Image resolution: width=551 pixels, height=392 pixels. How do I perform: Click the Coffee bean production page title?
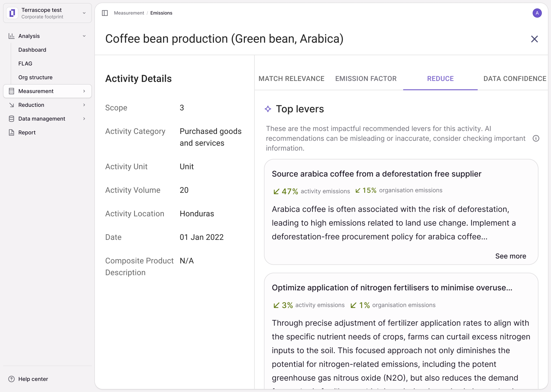(224, 39)
